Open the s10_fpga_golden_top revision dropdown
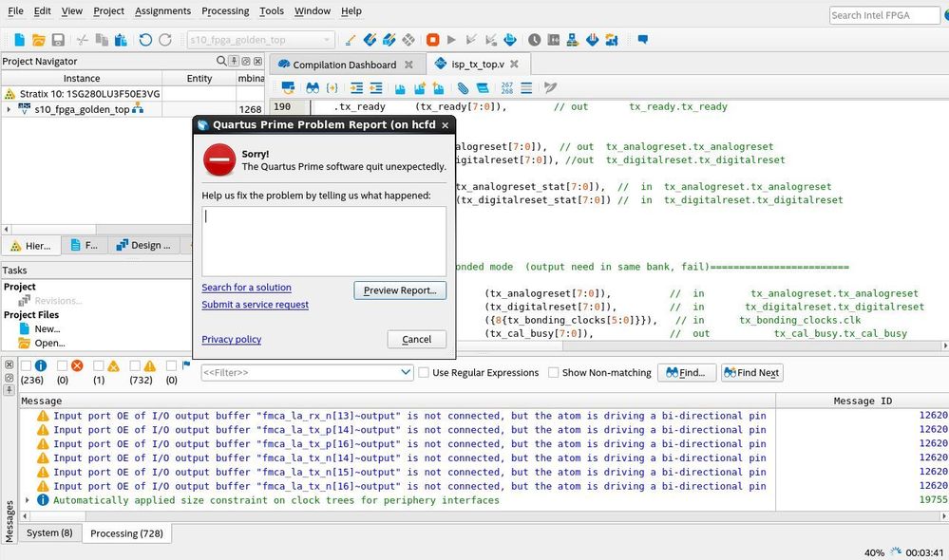The width and height of the screenshot is (949, 560). [x=327, y=40]
